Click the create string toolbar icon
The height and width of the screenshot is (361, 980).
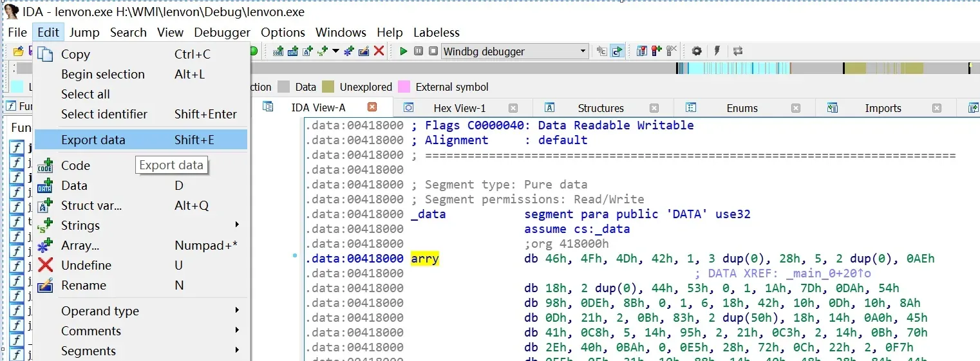(323, 51)
